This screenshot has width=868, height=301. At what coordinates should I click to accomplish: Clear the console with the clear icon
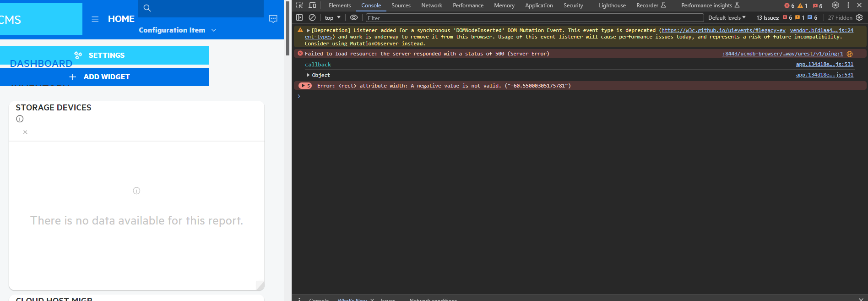pos(312,17)
